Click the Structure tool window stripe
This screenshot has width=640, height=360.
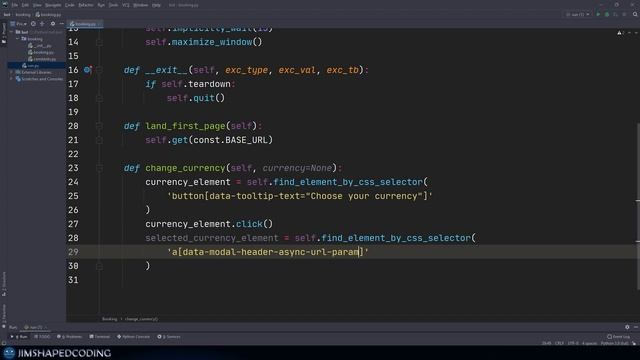pyautogui.click(x=4, y=284)
